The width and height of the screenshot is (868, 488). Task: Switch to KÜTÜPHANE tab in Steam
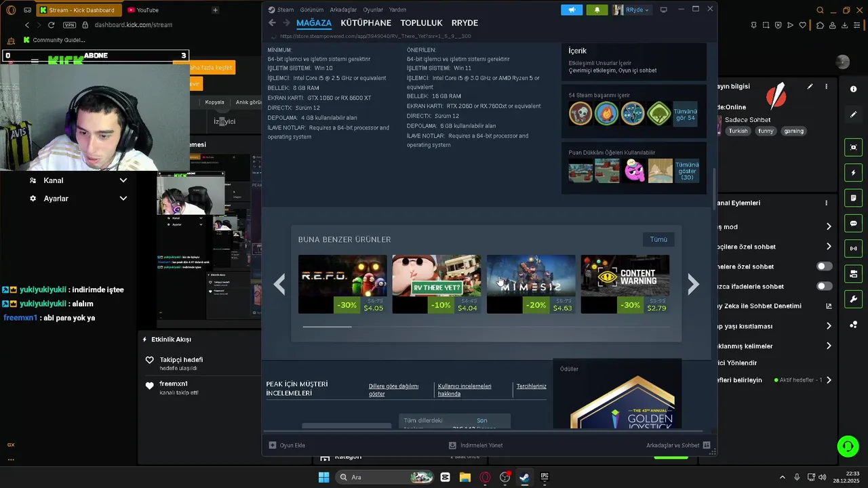[366, 23]
